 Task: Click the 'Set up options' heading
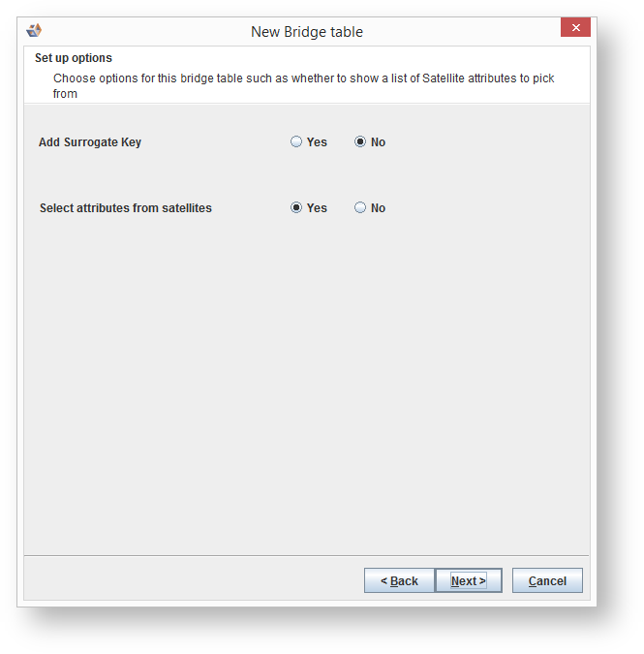point(74,58)
